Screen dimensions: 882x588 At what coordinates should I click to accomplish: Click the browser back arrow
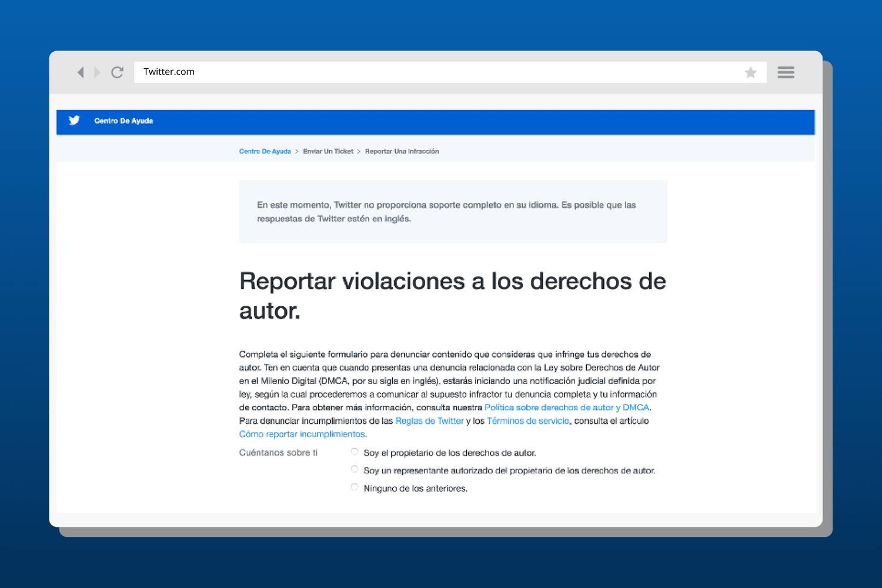(81, 72)
